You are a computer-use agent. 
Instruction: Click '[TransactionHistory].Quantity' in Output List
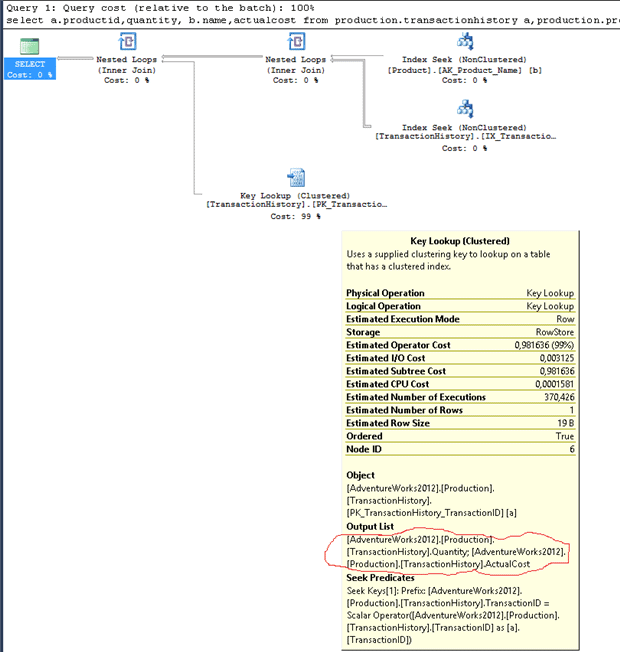coord(408,552)
